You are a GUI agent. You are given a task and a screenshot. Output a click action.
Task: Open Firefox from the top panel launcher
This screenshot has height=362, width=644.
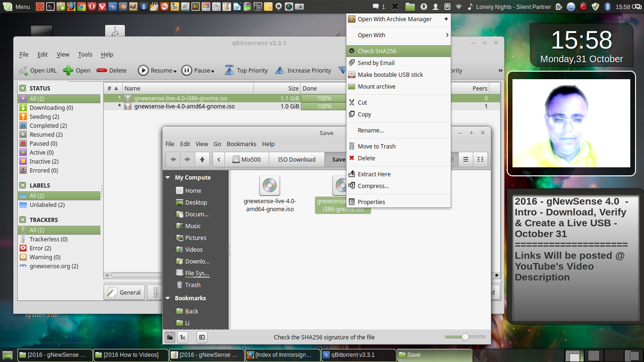click(71, 7)
